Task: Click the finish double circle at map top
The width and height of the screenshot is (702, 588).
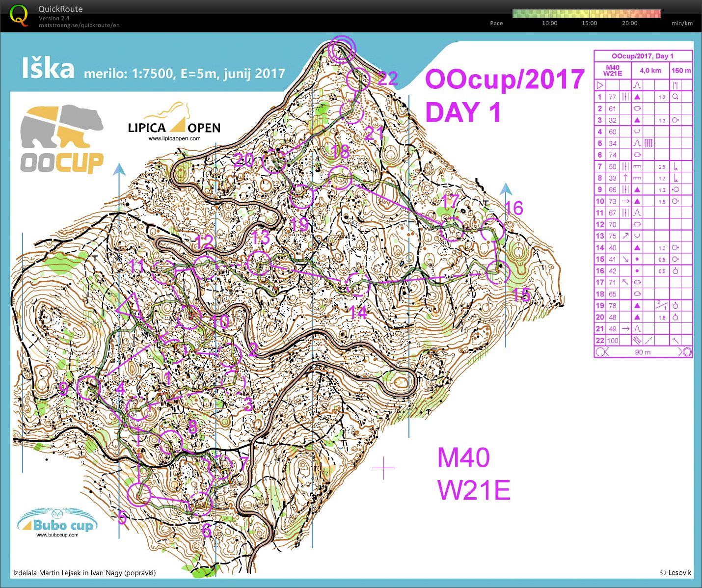Action: pyautogui.click(x=341, y=49)
